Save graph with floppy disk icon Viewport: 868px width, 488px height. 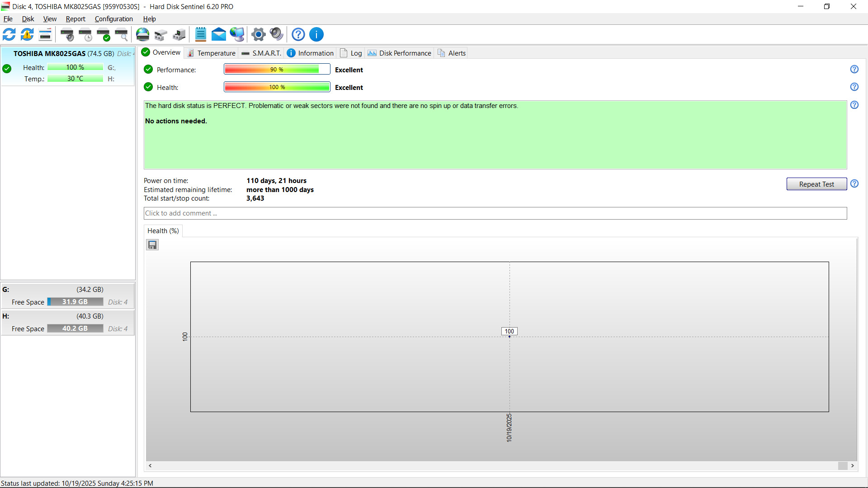pyautogui.click(x=152, y=245)
